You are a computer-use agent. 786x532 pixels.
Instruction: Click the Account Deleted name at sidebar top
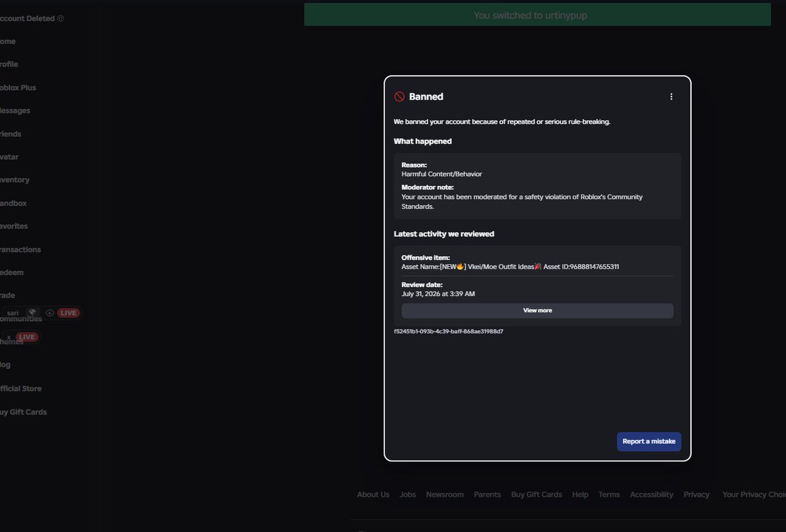click(28, 18)
